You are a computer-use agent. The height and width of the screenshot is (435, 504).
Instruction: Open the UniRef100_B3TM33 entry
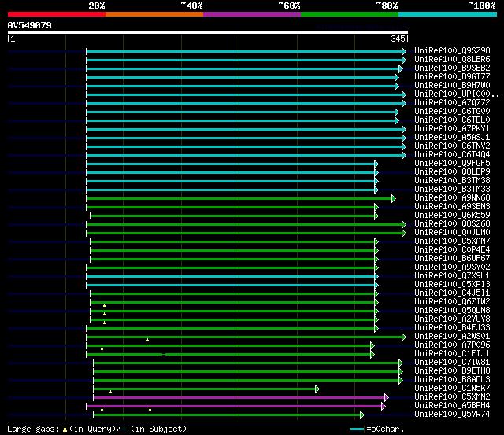click(x=452, y=190)
